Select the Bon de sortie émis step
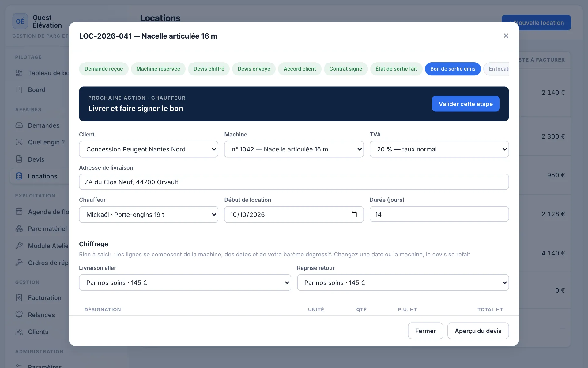Viewport: 588px width, 368px height. click(x=453, y=69)
